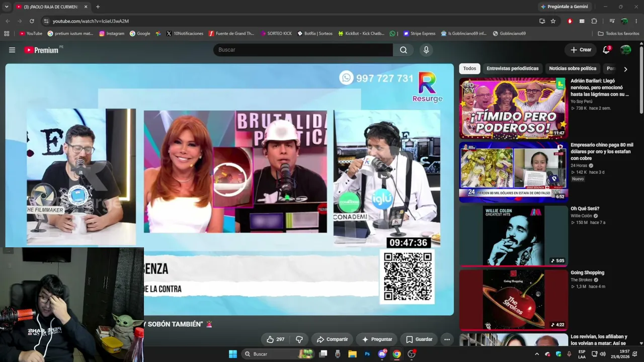Switch to the PAOLO RAJA DE CURWEN tab
644x362 pixels.
(x=52, y=7)
